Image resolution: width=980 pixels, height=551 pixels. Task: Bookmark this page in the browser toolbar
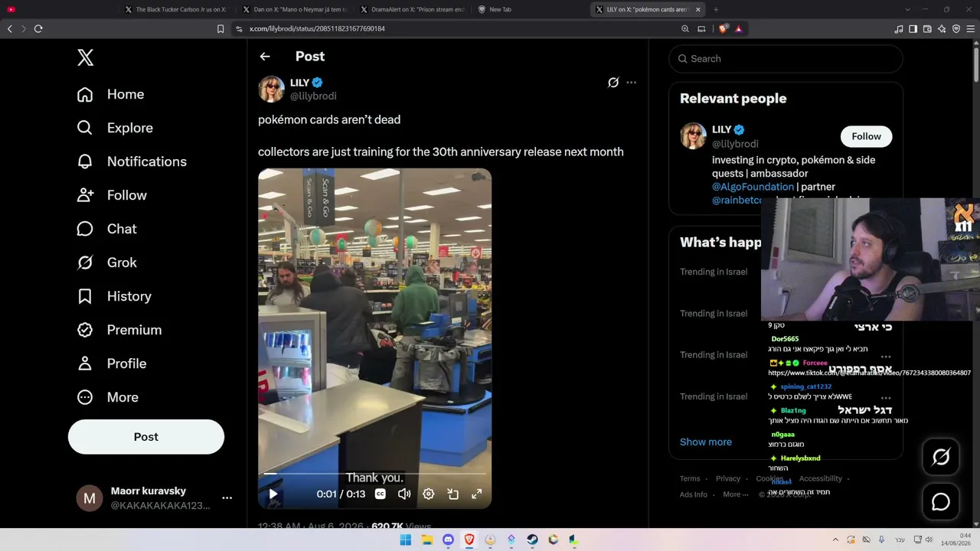[220, 29]
